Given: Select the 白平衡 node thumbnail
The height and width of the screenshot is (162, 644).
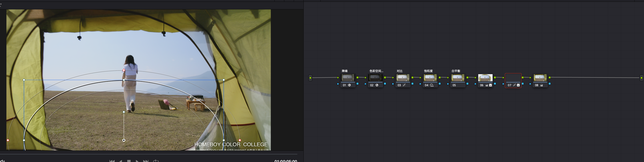Looking at the screenshot, I should coord(458,78).
